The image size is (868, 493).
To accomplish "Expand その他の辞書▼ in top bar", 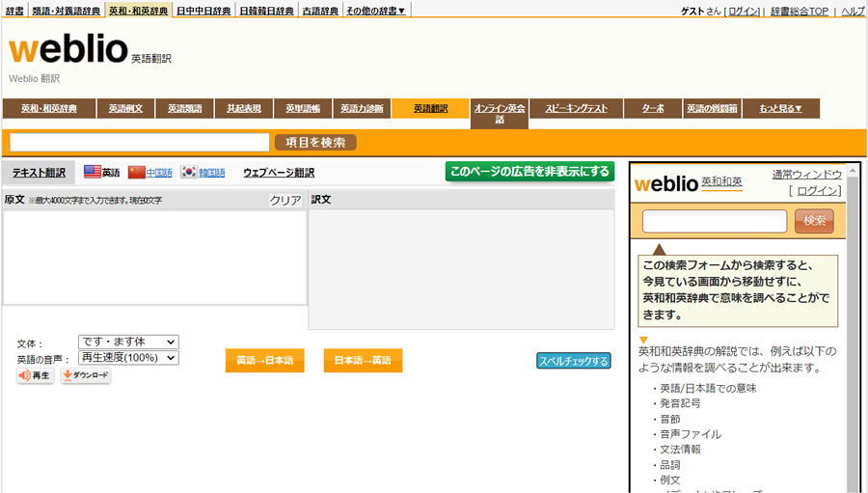I will [376, 11].
